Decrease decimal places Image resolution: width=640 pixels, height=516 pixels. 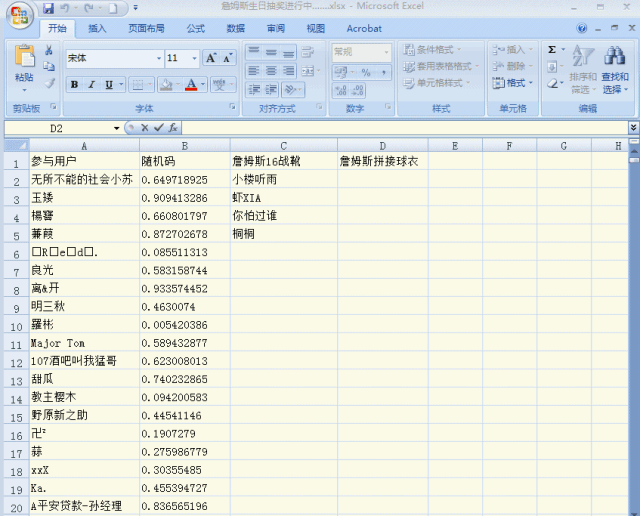[358, 90]
